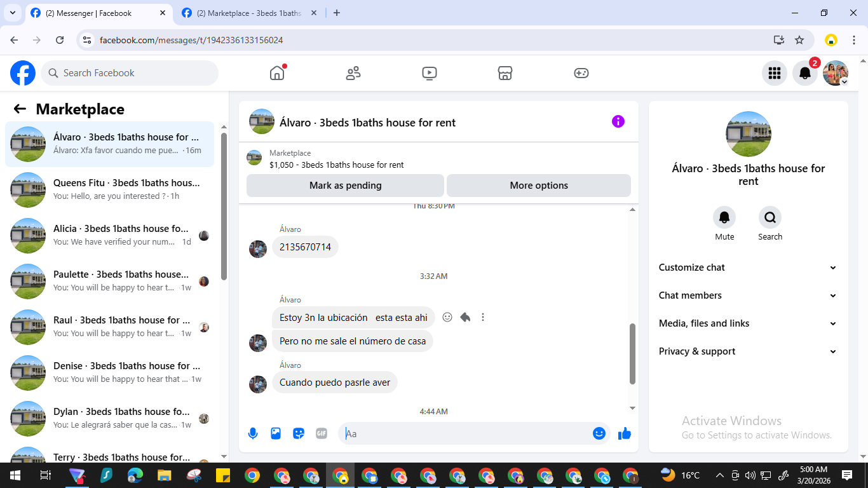The width and height of the screenshot is (868, 488).
Task: Expand Chat members section
Action: point(748,295)
